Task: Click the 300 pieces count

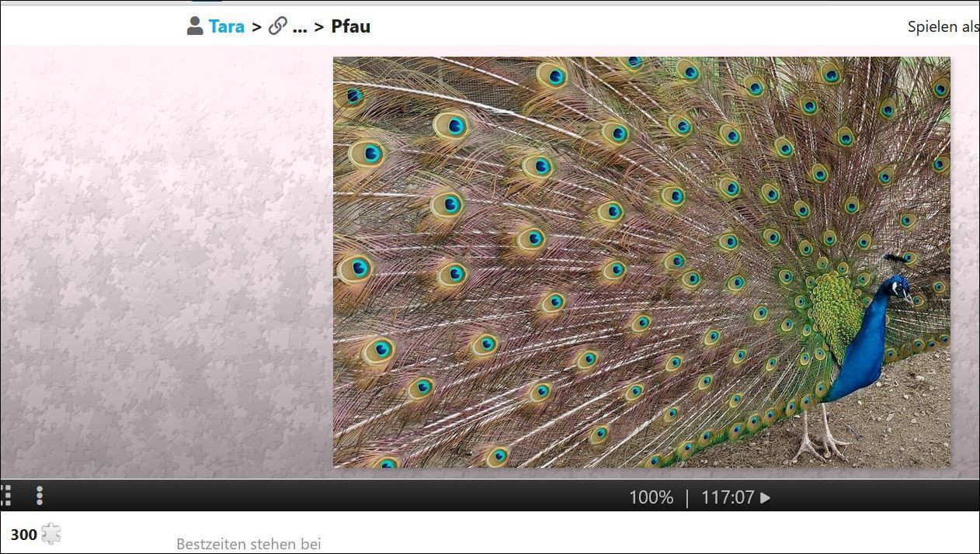Action: click(24, 535)
